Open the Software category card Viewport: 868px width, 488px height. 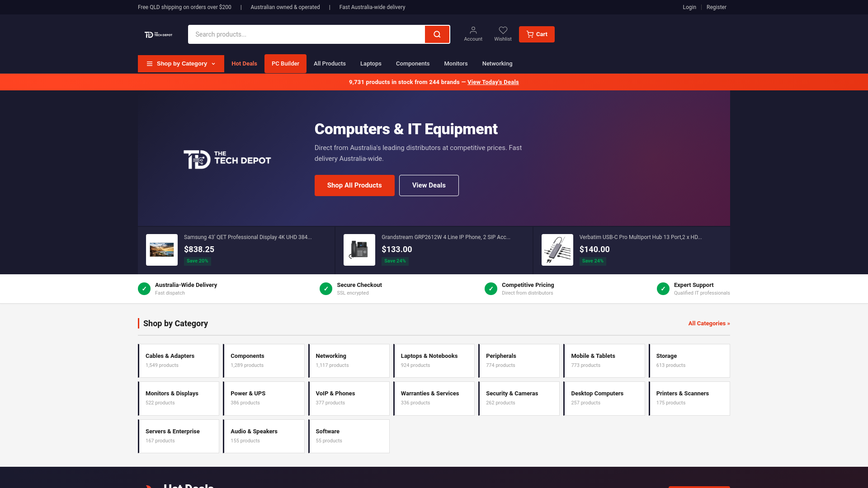coord(349,436)
